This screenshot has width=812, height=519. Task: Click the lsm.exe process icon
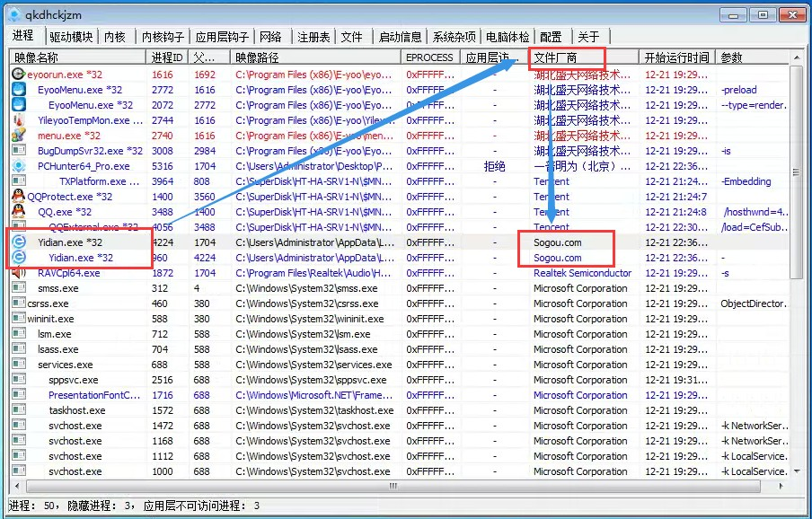(x=19, y=334)
